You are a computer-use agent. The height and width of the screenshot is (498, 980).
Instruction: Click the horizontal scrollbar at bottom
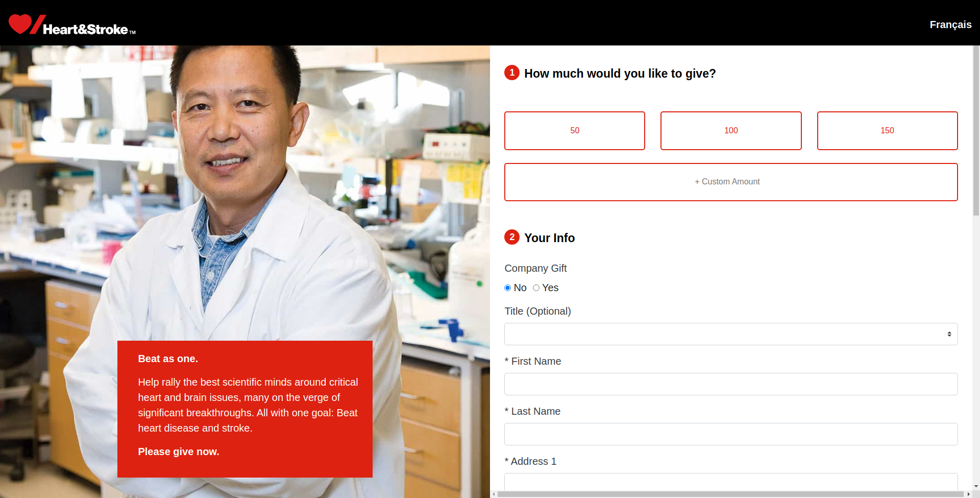(730, 494)
